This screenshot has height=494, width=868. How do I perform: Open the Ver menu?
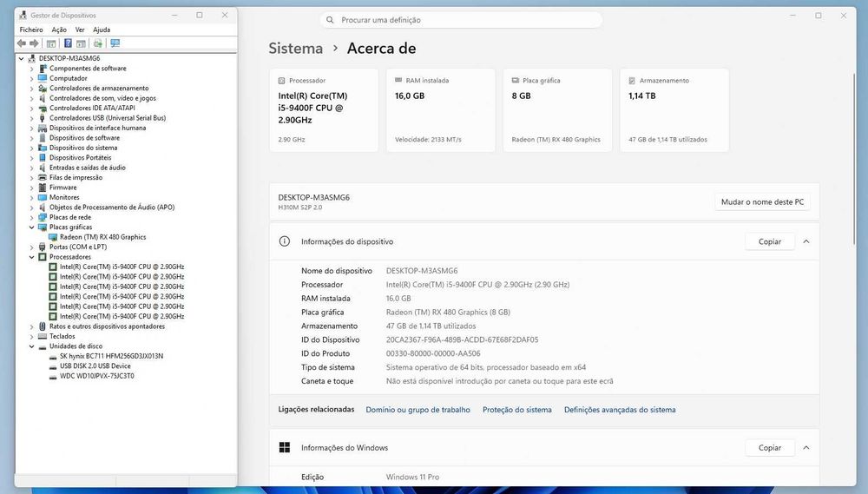click(x=80, y=30)
